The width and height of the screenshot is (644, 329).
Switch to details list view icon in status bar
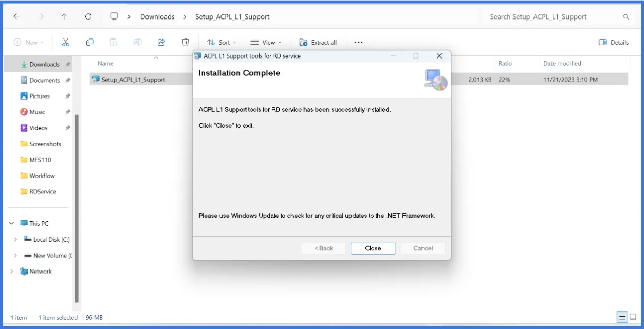point(622,317)
